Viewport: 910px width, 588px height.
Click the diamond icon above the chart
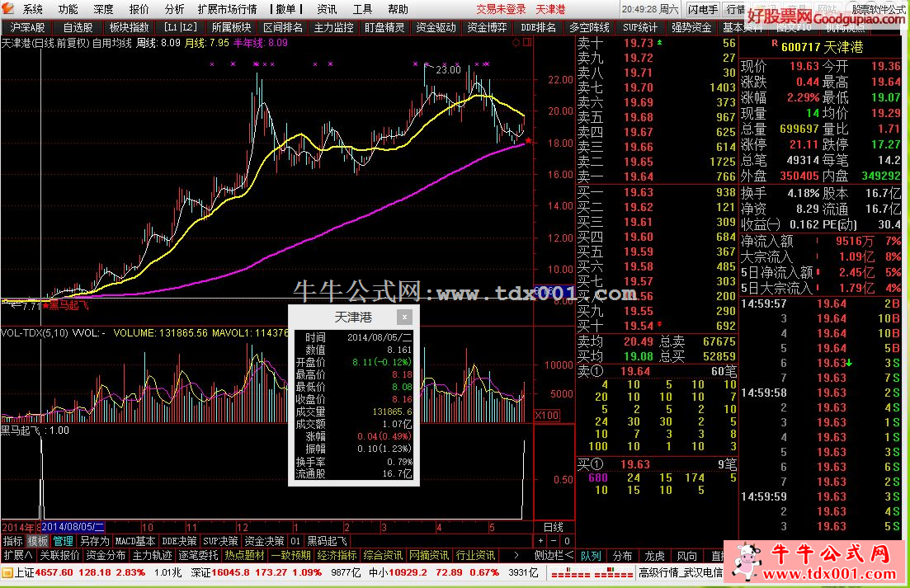point(516,42)
